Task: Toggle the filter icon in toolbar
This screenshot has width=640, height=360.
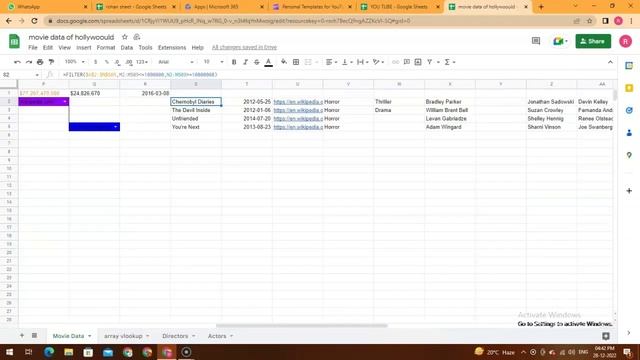Action: (429, 62)
